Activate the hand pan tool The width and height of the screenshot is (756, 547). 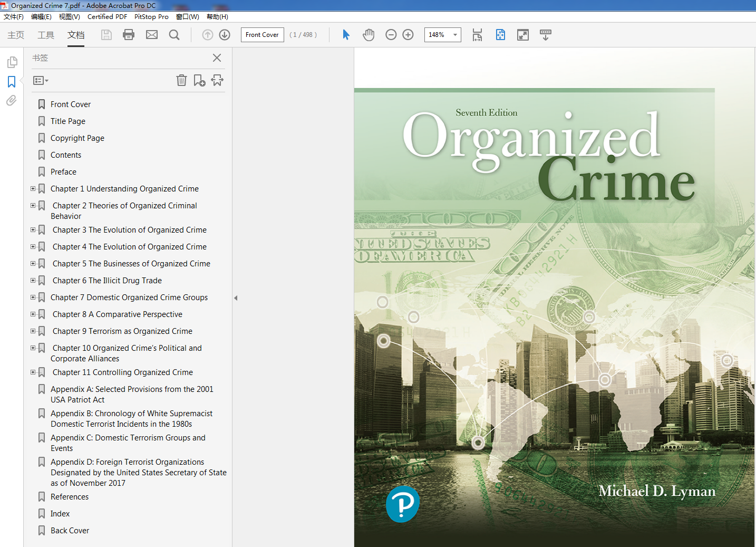pos(369,35)
